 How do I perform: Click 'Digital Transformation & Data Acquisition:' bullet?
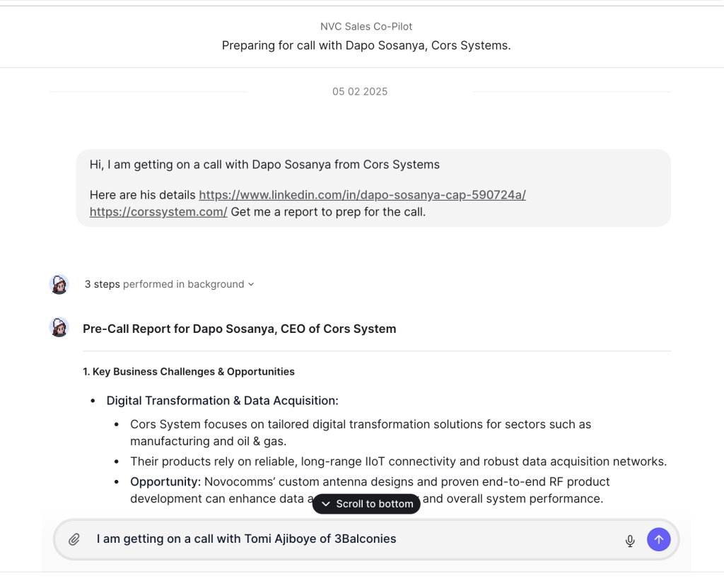tap(222, 401)
